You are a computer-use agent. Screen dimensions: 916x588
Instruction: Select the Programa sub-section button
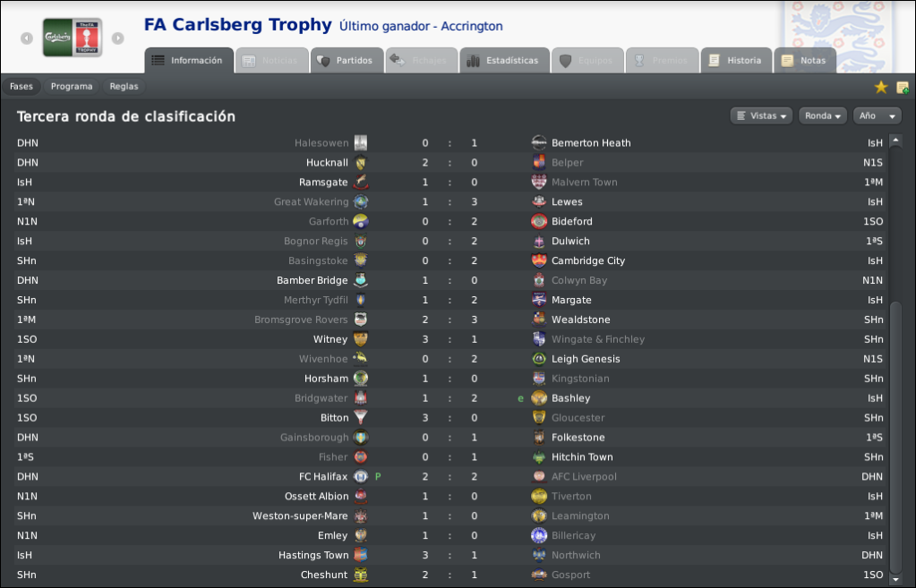click(72, 87)
